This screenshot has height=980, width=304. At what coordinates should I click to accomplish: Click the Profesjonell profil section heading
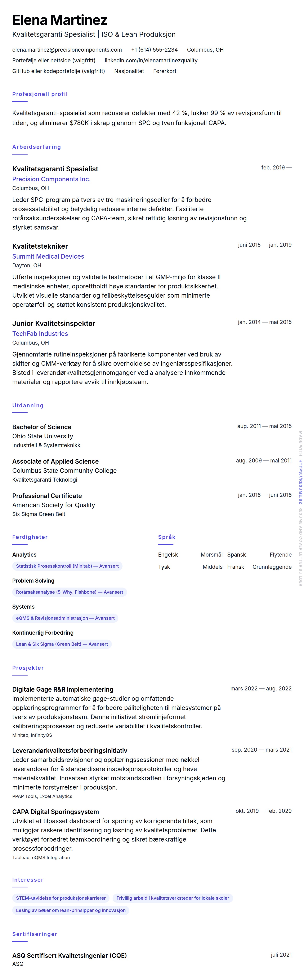point(40,94)
